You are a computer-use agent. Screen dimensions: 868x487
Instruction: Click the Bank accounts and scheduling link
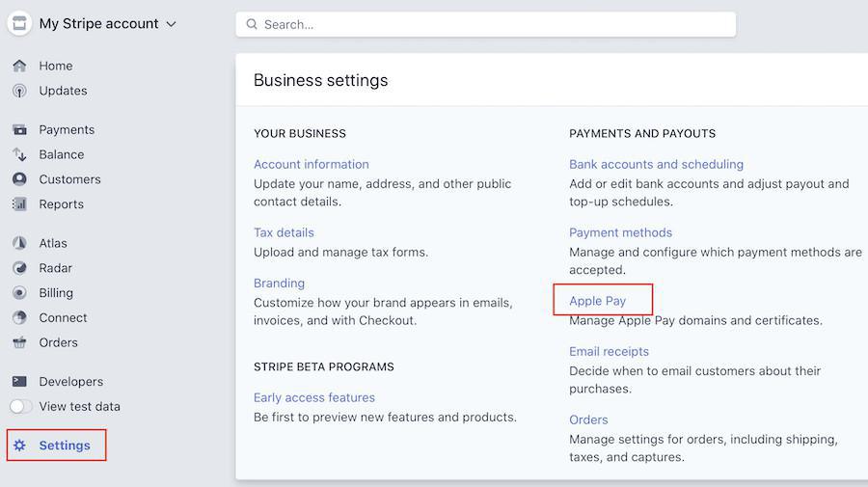click(x=656, y=164)
